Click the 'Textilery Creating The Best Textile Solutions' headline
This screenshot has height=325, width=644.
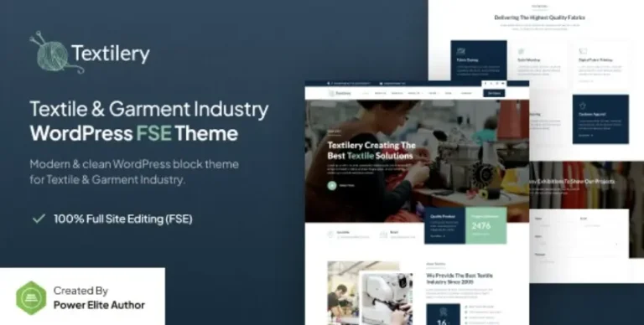tap(371, 151)
